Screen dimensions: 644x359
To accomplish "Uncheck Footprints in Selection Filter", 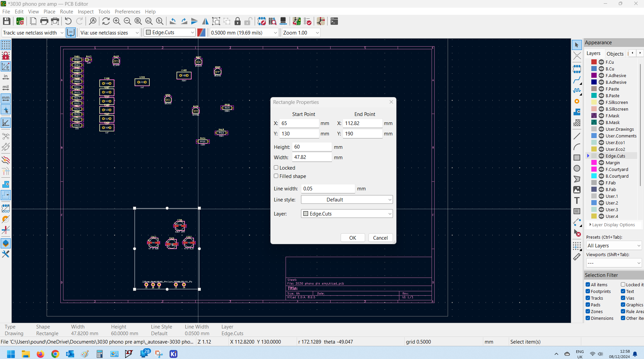I will pyautogui.click(x=588, y=291).
